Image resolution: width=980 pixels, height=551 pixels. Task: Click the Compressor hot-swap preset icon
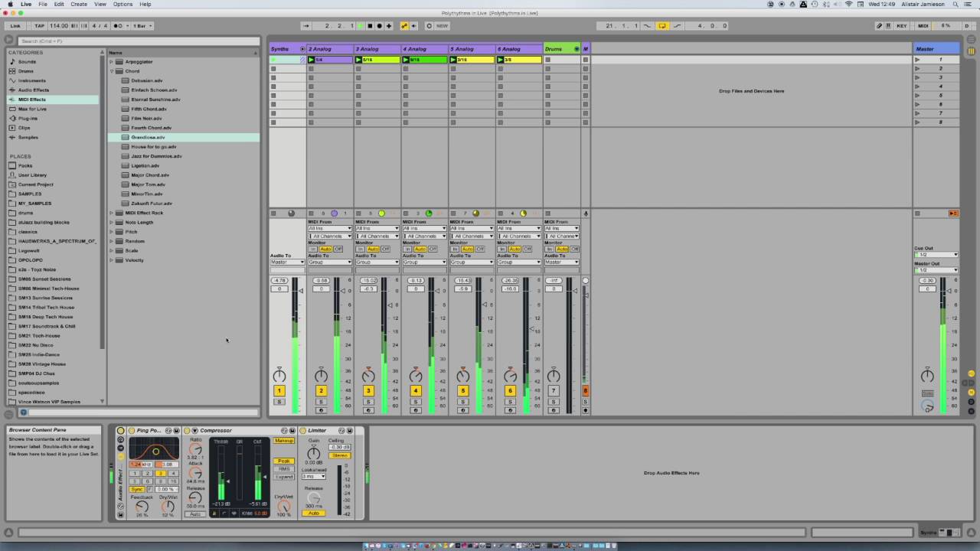click(284, 430)
